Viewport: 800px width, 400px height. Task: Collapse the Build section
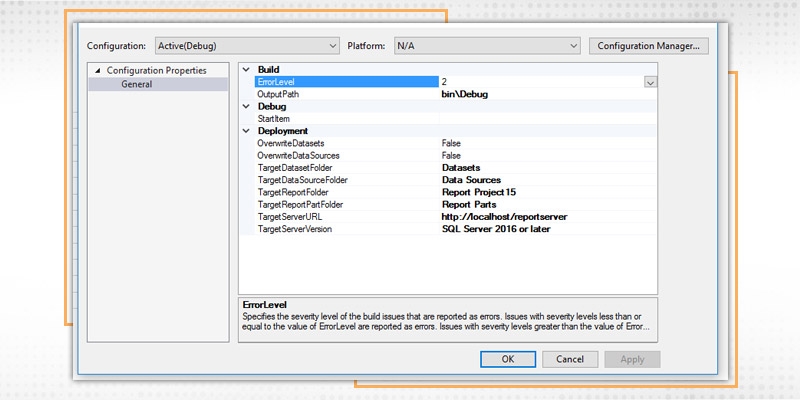pyautogui.click(x=247, y=69)
